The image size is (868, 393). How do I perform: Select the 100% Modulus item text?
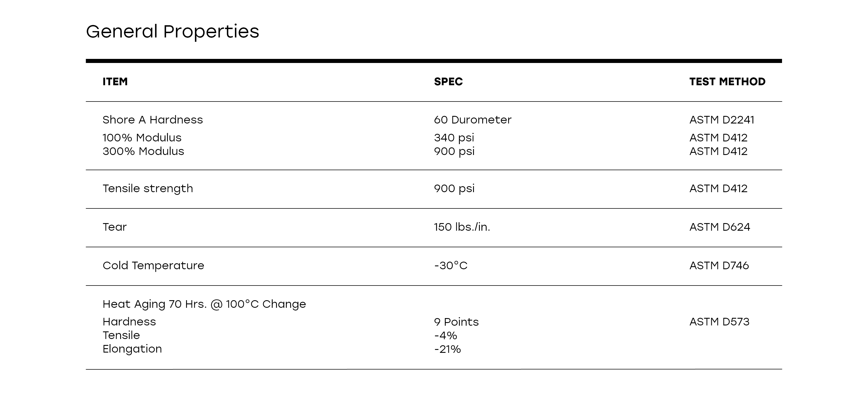[x=142, y=138]
